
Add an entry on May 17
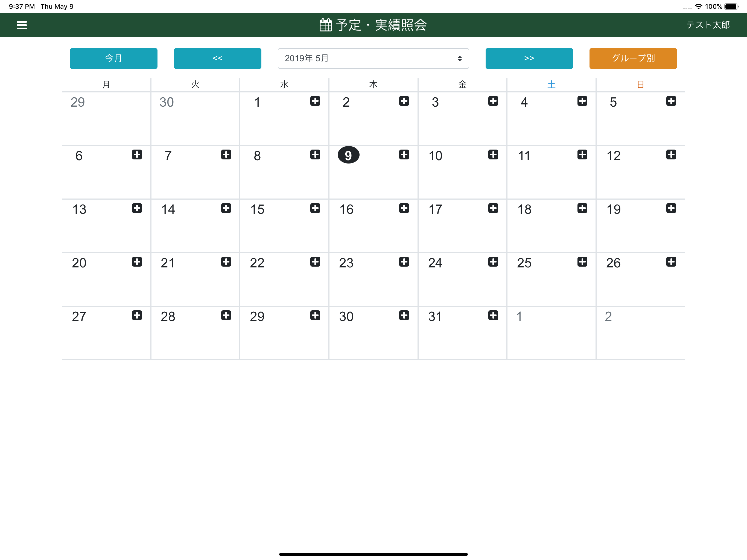[493, 208]
